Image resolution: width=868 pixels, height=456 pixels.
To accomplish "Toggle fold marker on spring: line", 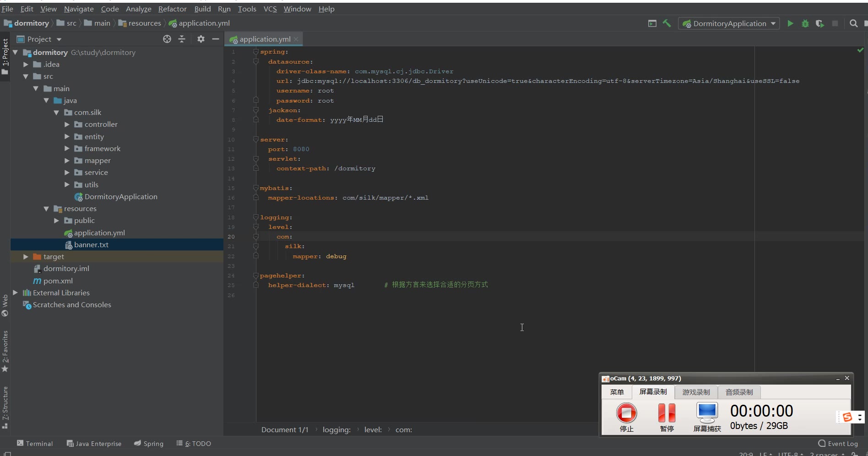I will pos(256,52).
